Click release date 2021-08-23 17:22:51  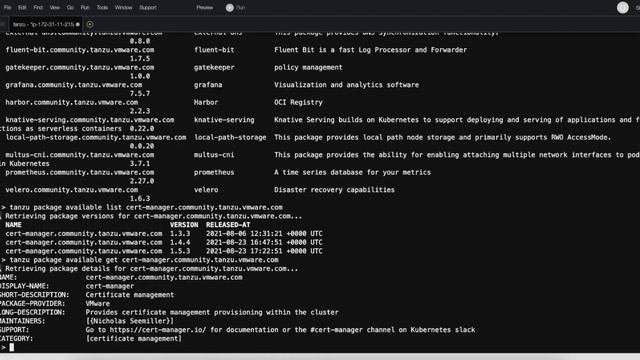[x=264, y=251]
